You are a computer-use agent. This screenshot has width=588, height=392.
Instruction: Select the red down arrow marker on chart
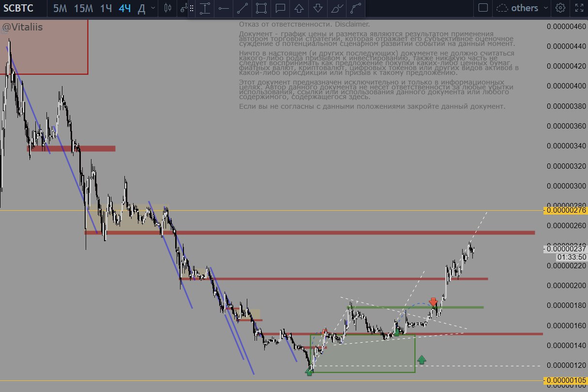434,303
